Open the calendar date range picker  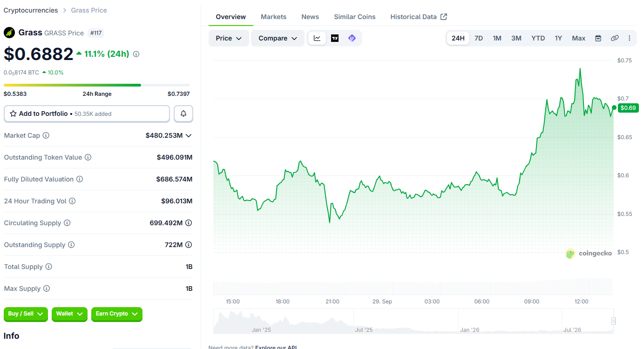click(598, 38)
